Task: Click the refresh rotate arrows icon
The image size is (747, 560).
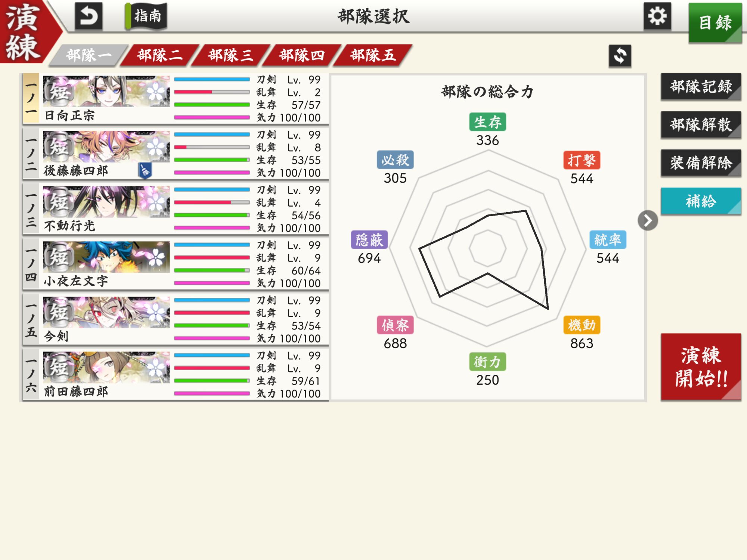Action: coord(620,56)
